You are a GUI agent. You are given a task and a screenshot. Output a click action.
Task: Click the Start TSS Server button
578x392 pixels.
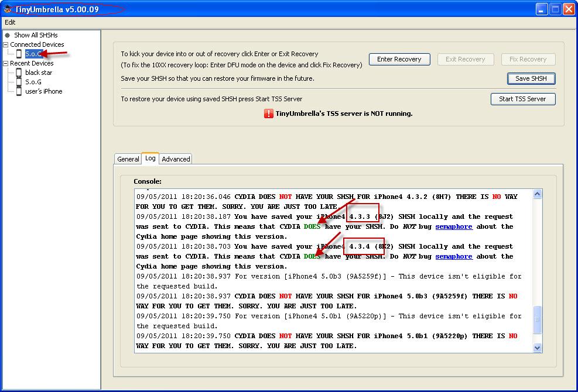(523, 99)
